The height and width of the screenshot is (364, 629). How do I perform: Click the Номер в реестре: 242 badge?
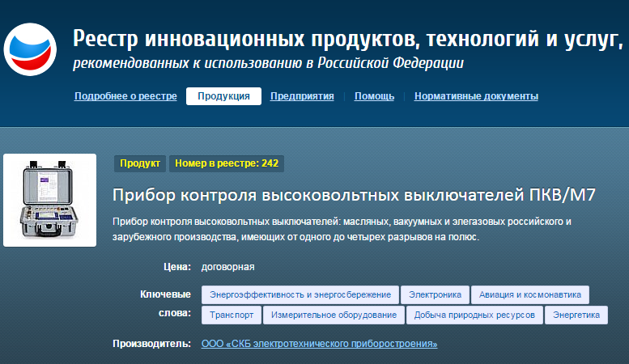(227, 163)
